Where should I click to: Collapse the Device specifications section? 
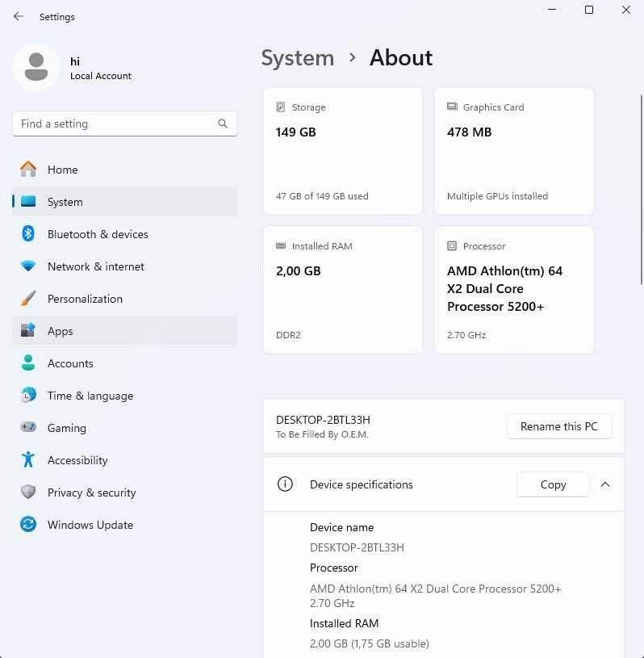tap(605, 484)
